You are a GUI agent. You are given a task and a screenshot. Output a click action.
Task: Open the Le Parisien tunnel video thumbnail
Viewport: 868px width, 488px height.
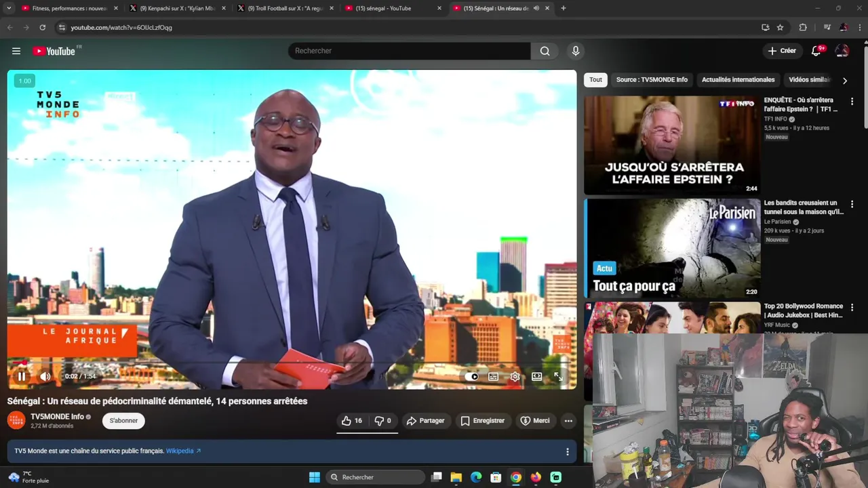pos(672,248)
